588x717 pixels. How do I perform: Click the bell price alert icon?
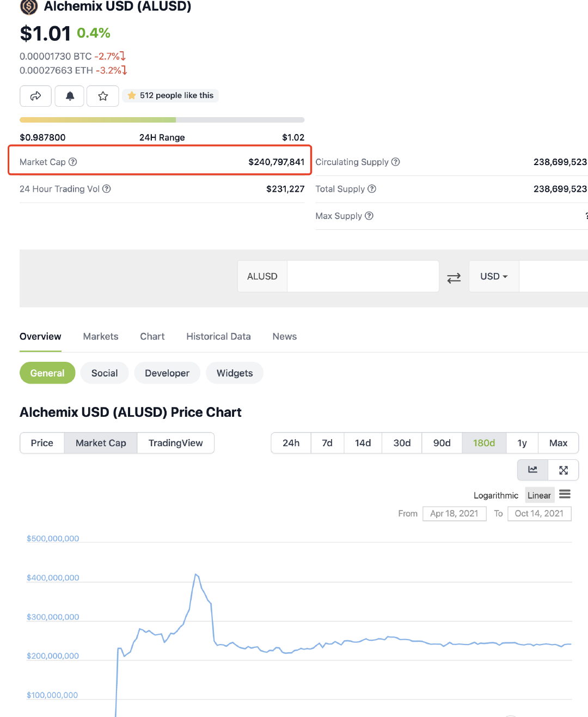(x=70, y=96)
